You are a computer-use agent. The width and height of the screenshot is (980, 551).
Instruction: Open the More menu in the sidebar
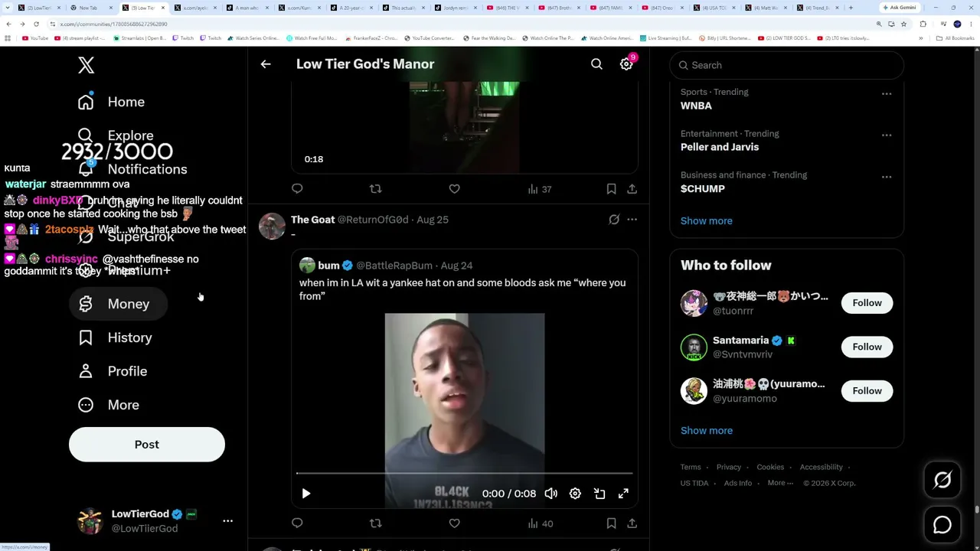[x=108, y=405]
